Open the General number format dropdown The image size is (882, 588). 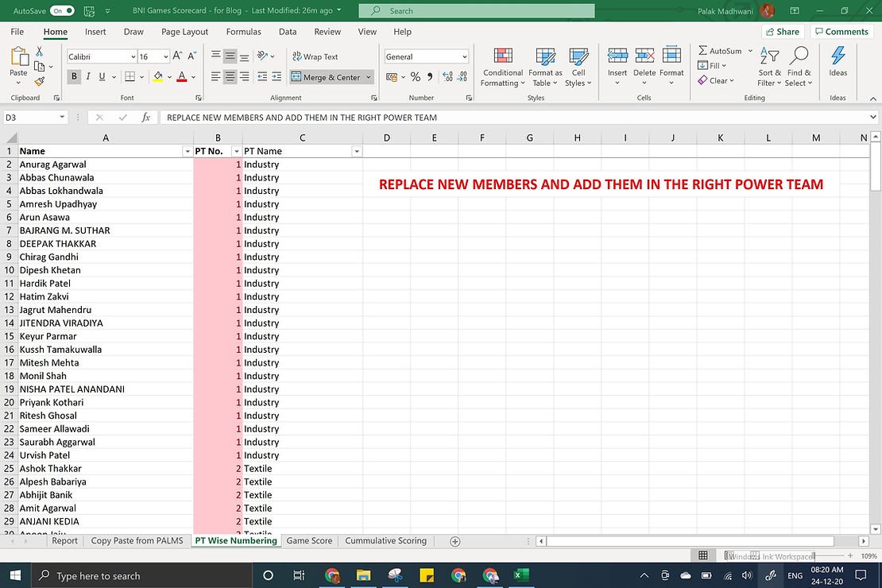click(x=464, y=57)
